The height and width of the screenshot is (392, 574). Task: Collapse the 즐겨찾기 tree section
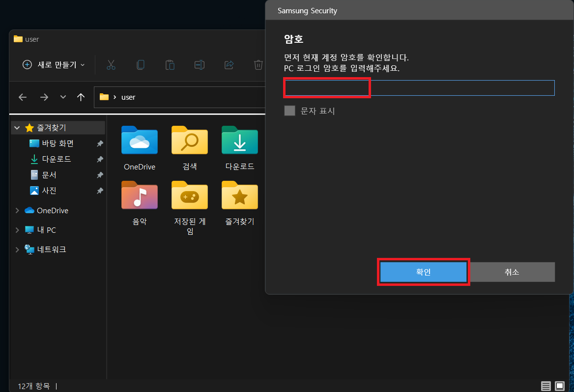[17, 128]
